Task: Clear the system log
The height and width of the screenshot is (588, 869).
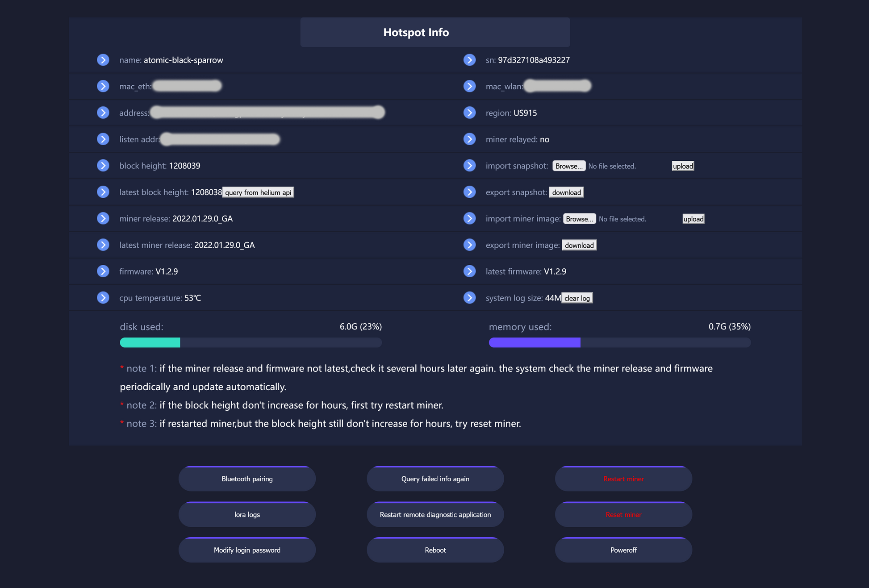Action: click(x=577, y=298)
